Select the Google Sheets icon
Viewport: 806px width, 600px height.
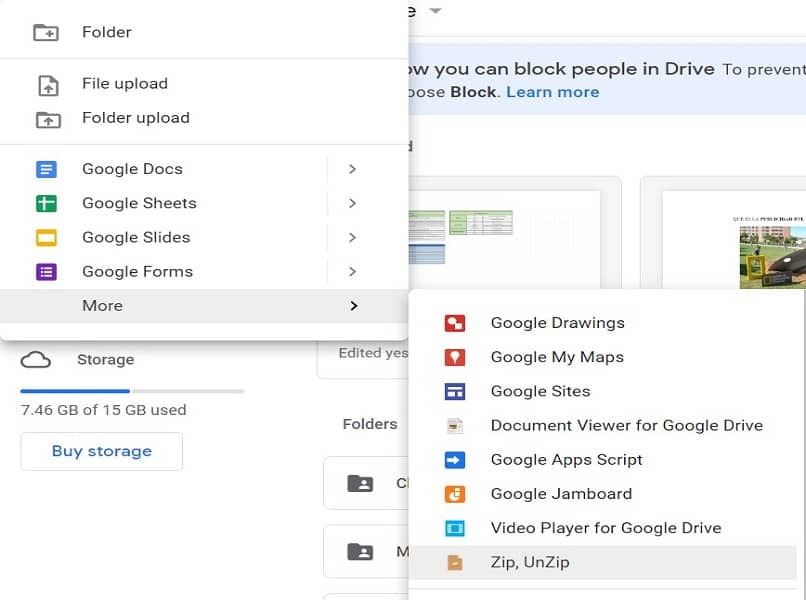(x=47, y=203)
